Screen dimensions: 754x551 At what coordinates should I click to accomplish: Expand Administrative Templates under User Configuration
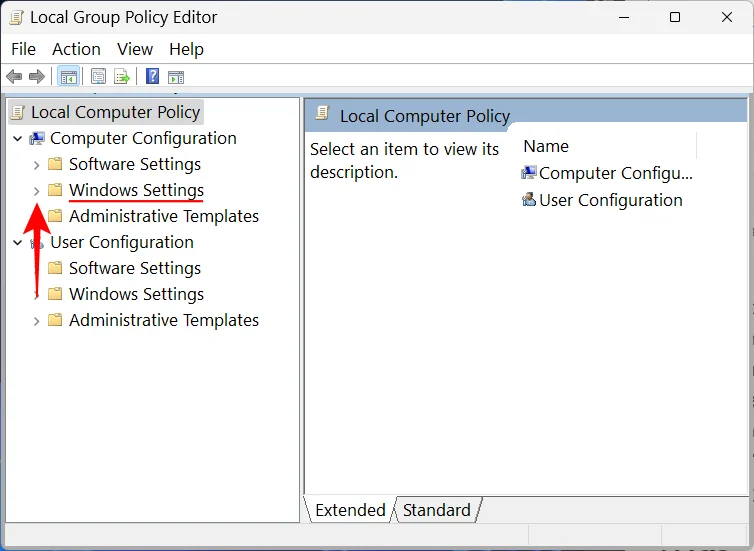click(x=37, y=321)
